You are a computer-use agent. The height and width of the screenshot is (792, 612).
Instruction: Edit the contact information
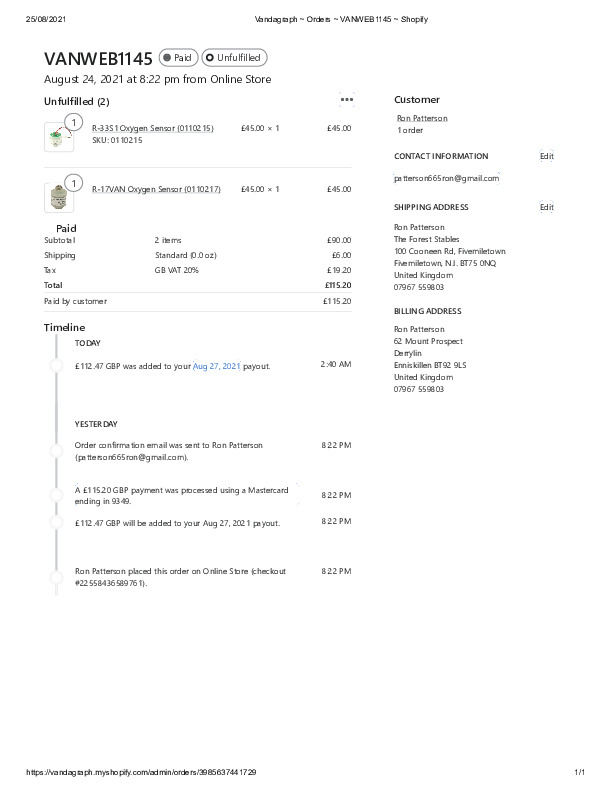tap(546, 156)
